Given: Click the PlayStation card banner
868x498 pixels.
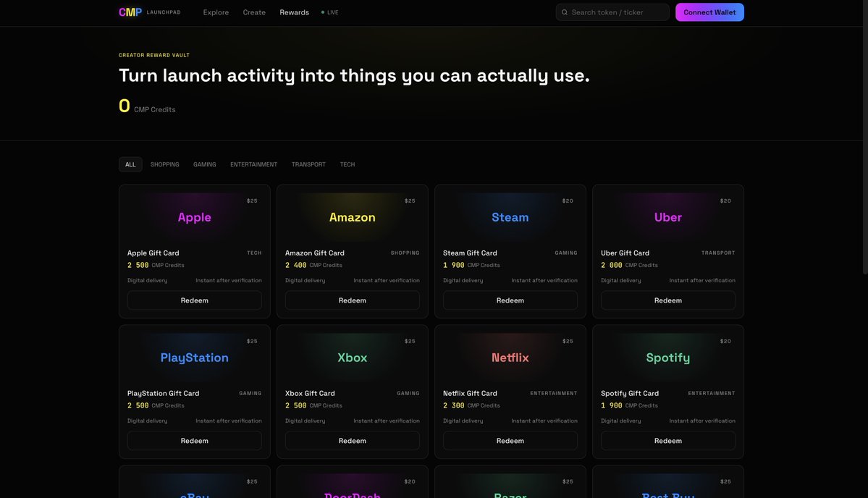Looking at the screenshot, I should point(194,358).
